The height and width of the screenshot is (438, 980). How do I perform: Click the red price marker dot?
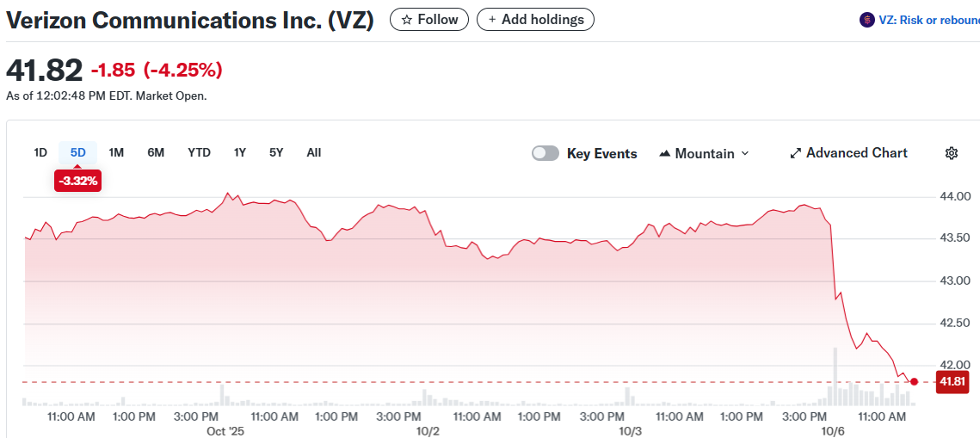pos(914,381)
